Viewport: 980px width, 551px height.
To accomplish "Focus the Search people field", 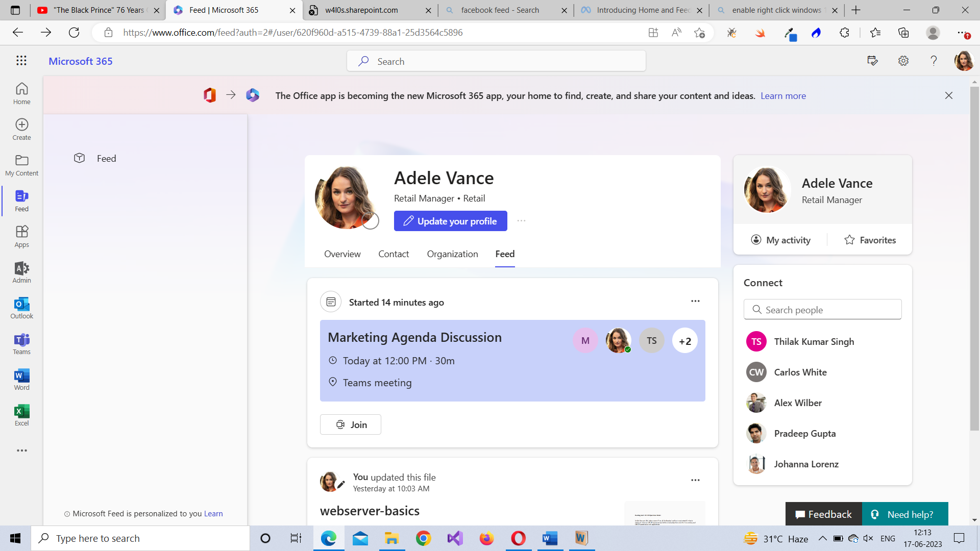I will coord(823,310).
